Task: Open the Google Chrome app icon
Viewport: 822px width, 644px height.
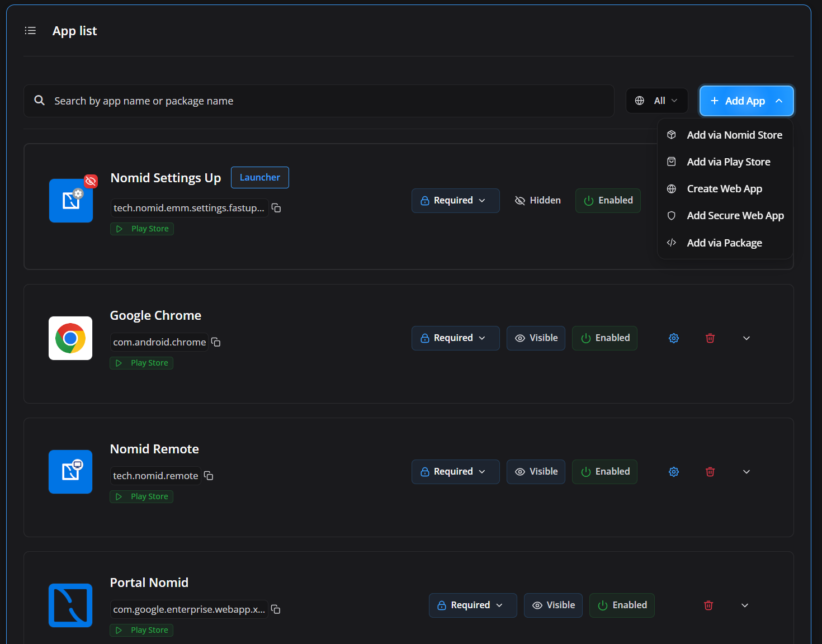Action: coord(70,338)
